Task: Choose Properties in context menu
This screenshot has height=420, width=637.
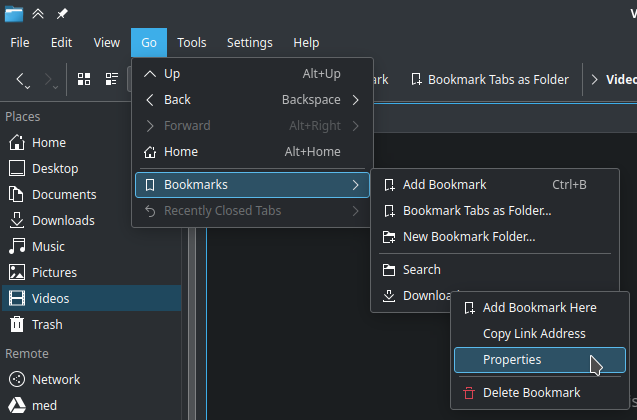Action: coord(540,360)
